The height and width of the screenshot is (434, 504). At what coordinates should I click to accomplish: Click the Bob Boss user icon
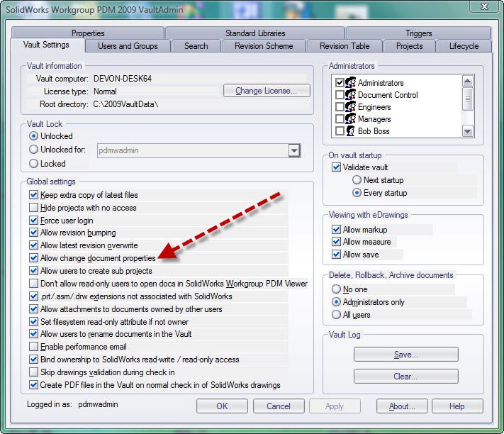click(350, 131)
